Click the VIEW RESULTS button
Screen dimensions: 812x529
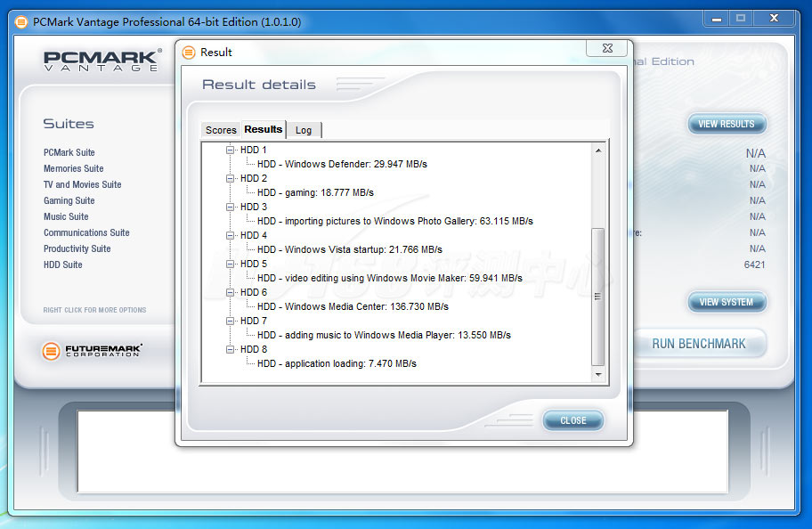726,125
